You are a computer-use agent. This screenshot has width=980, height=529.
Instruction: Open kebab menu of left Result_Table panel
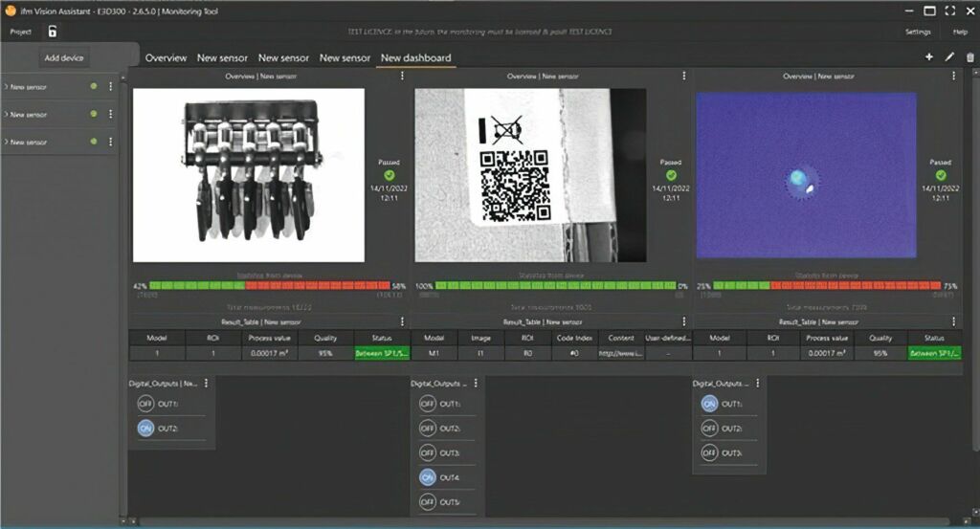click(x=402, y=321)
